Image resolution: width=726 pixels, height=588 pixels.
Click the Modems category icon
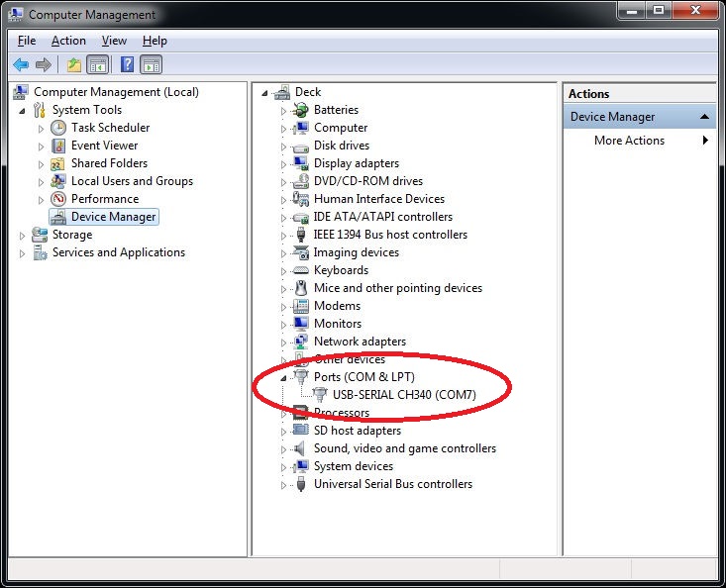[x=301, y=306]
